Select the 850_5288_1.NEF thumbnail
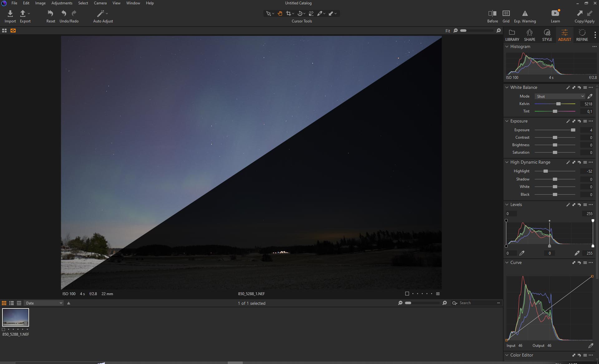Viewport: 599px width, 364px height. tap(16, 317)
